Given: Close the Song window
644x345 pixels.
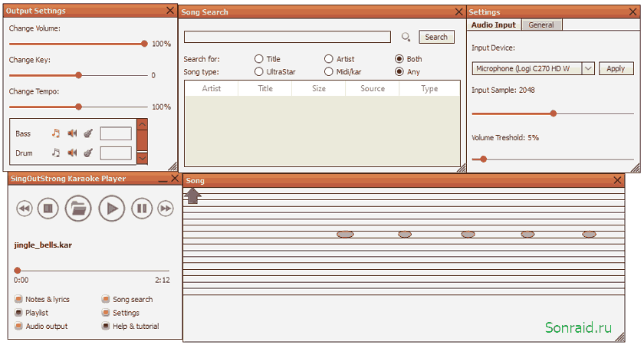Looking at the screenshot, I should [x=617, y=180].
